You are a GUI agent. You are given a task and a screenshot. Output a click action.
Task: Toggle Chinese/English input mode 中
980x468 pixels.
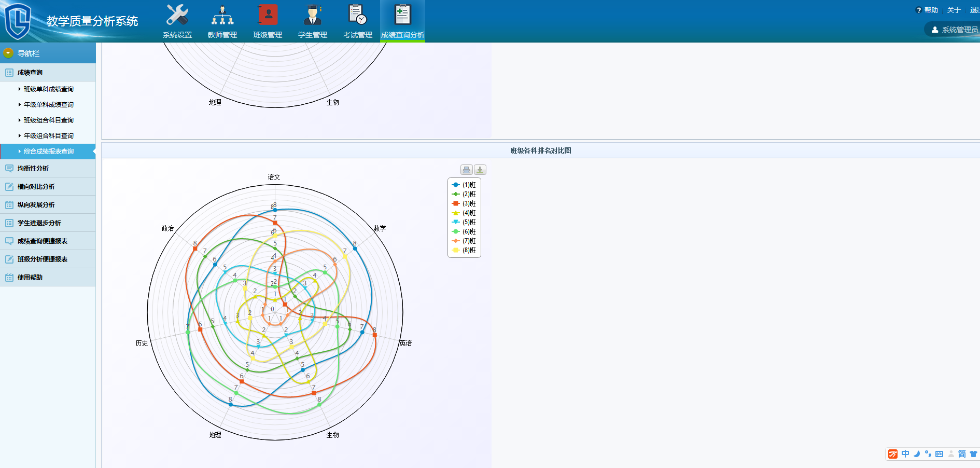tap(905, 454)
